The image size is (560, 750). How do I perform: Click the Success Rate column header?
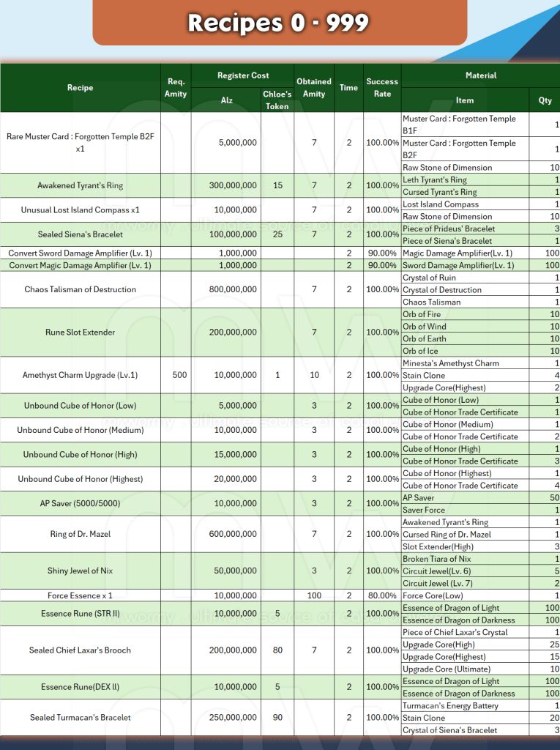pos(382,88)
